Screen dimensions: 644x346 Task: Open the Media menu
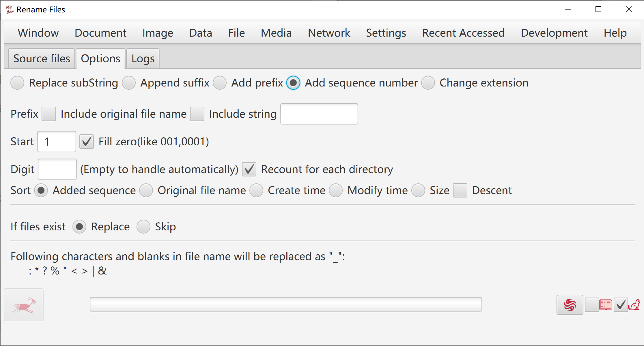276,33
